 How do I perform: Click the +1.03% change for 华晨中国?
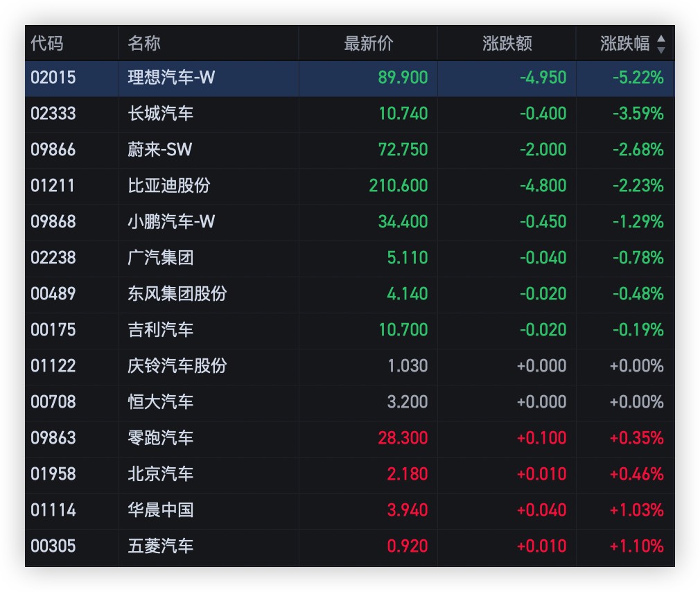636,510
